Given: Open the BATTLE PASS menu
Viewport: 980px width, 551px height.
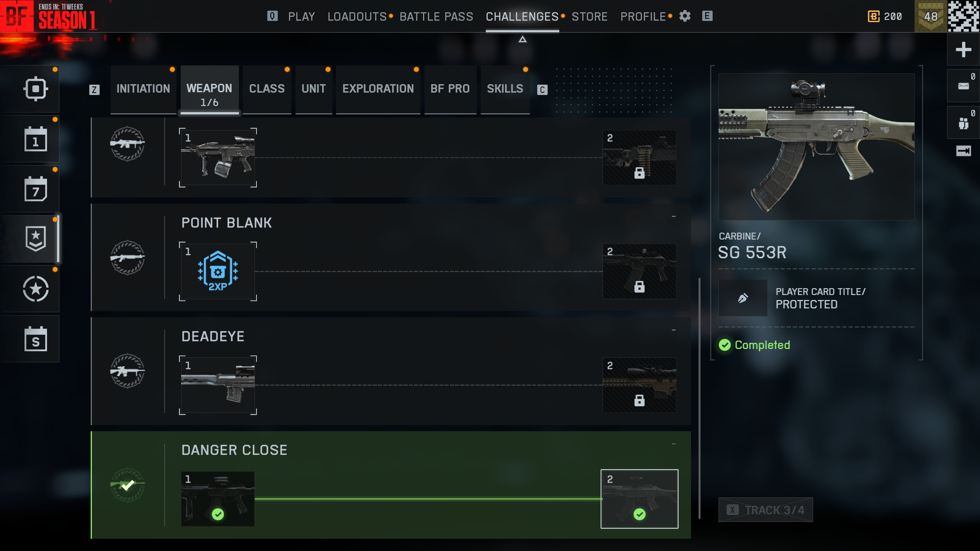Looking at the screenshot, I should click(436, 16).
